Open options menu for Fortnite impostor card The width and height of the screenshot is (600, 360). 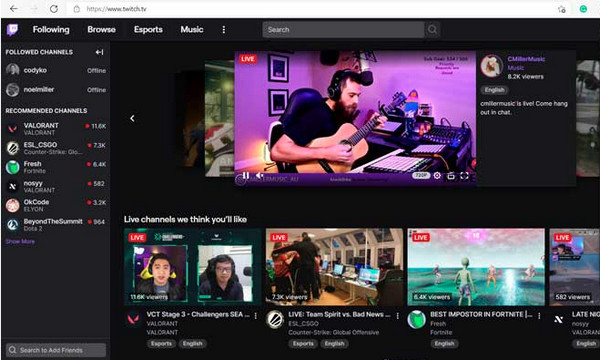click(x=539, y=316)
